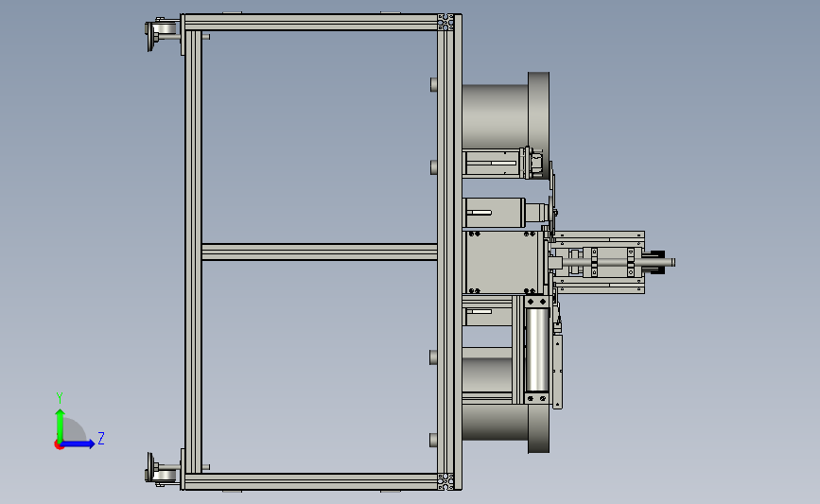Select the caster wheel at the frame's lower-left corner
This screenshot has height=504, width=820.
[163, 469]
